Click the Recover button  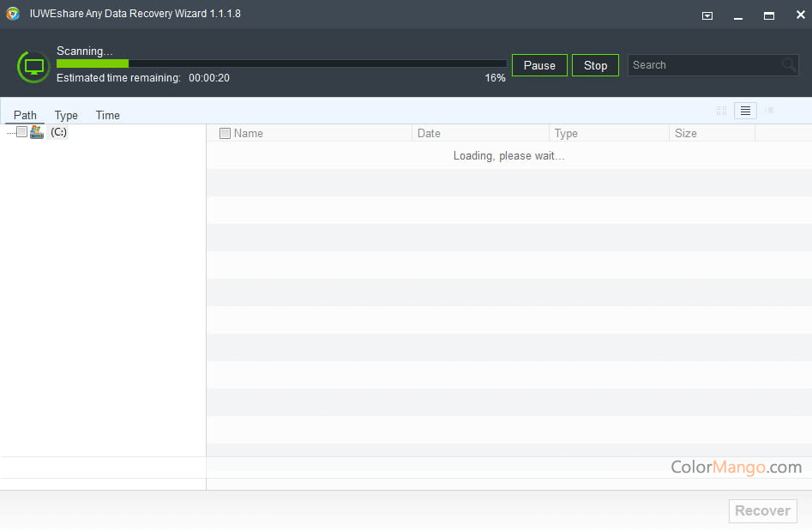[x=762, y=510]
